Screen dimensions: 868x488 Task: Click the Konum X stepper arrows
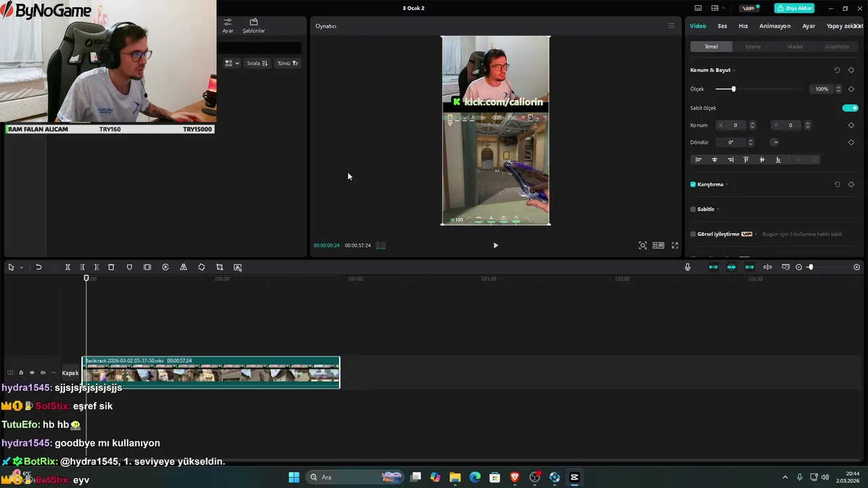tap(752, 125)
